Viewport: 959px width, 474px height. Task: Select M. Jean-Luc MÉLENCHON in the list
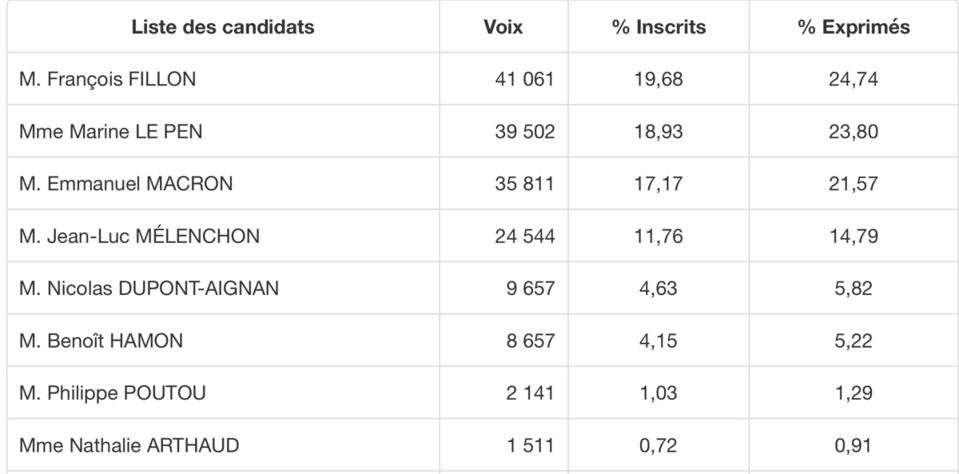139,236
